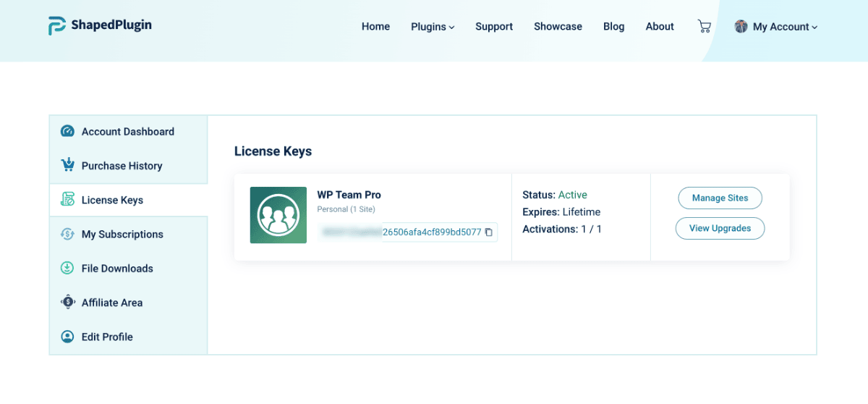Viewport: 868px width, 404px height.
Task: Expand the My Account dropdown
Action: coord(785,26)
